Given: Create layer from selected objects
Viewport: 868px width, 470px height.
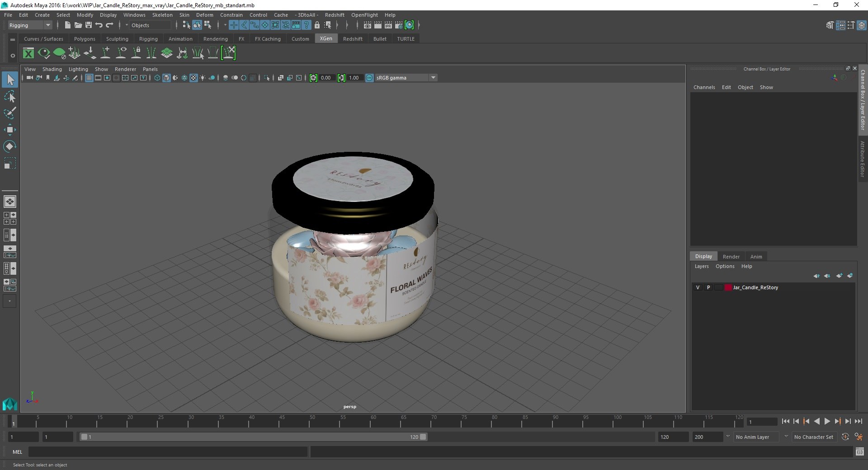Looking at the screenshot, I should pyautogui.click(x=850, y=276).
